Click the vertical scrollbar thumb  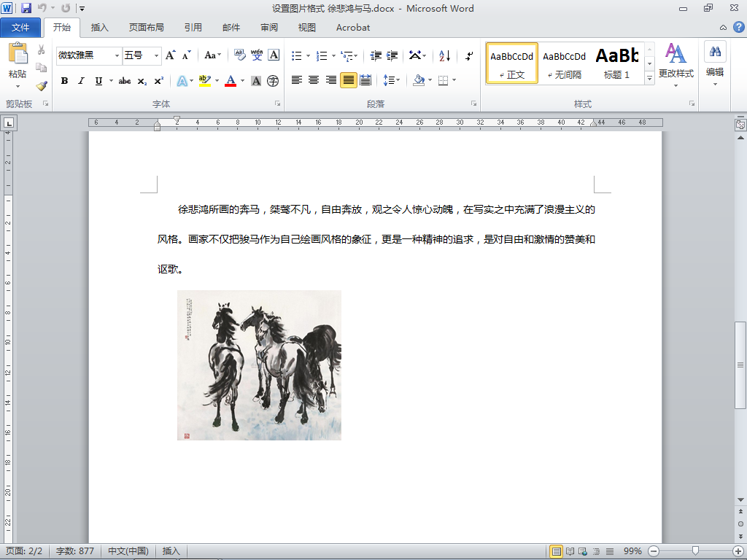point(740,365)
